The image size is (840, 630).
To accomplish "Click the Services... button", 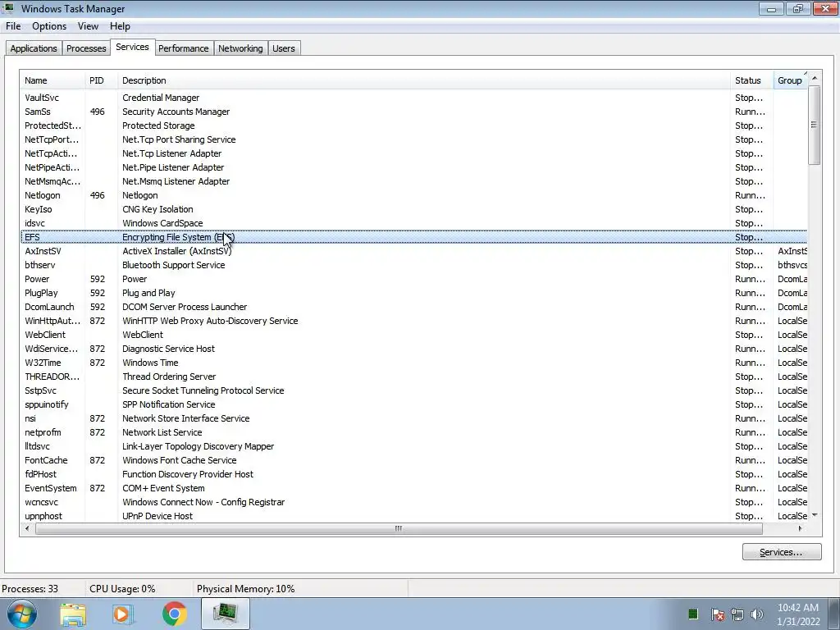I will tap(782, 552).
